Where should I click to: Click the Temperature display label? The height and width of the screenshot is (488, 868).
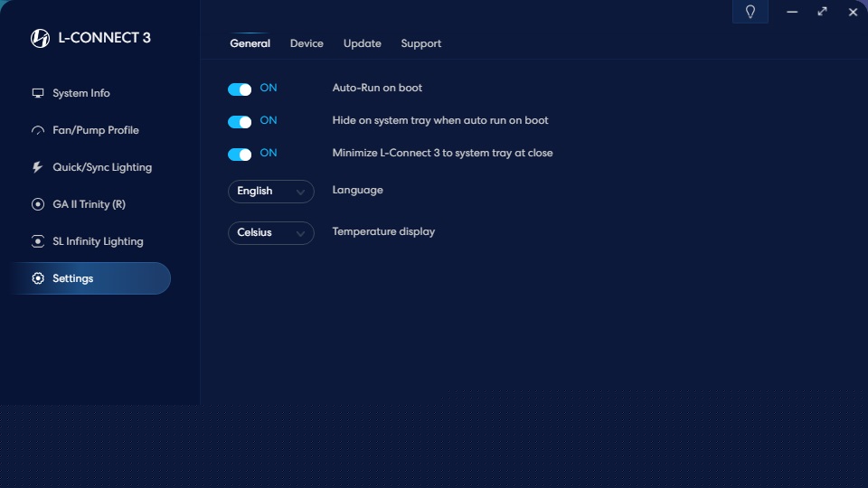(383, 232)
